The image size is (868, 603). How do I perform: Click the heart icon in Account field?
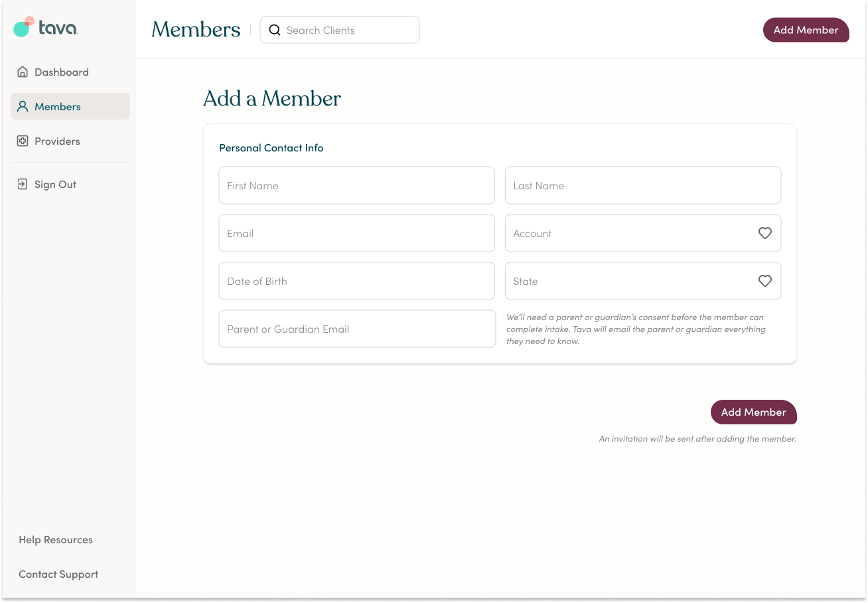point(765,233)
